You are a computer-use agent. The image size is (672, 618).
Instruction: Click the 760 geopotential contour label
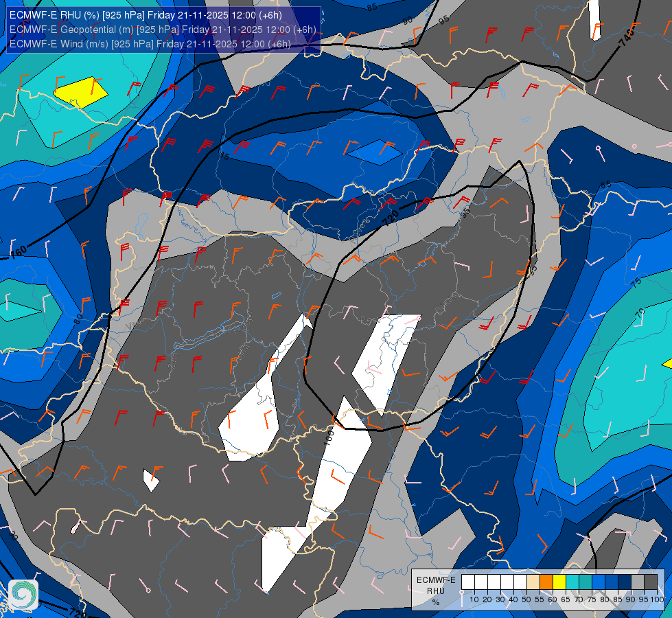pos(19,251)
